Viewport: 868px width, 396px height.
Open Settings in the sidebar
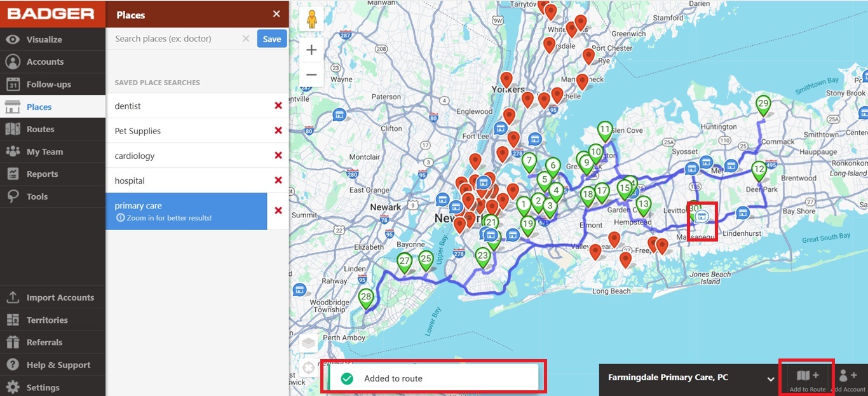tap(53, 387)
